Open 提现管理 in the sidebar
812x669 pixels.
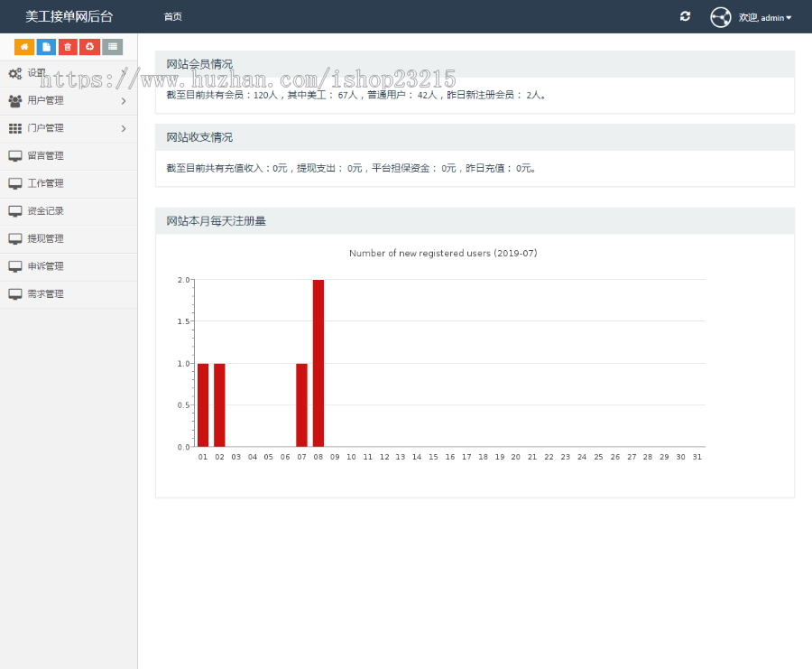[x=45, y=239]
